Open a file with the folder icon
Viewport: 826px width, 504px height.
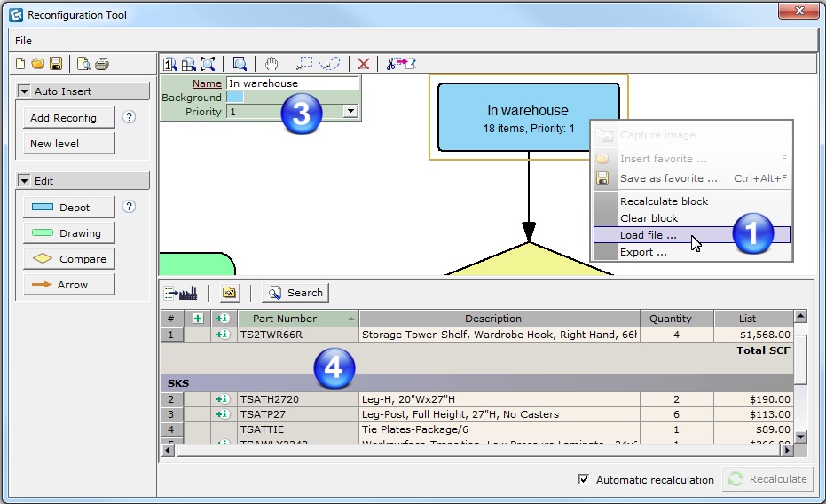coord(38,64)
